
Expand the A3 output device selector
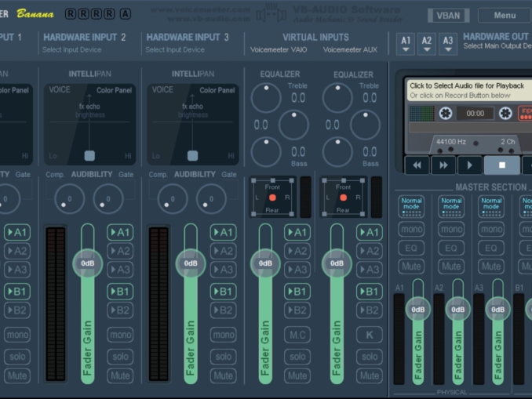tap(447, 44)
